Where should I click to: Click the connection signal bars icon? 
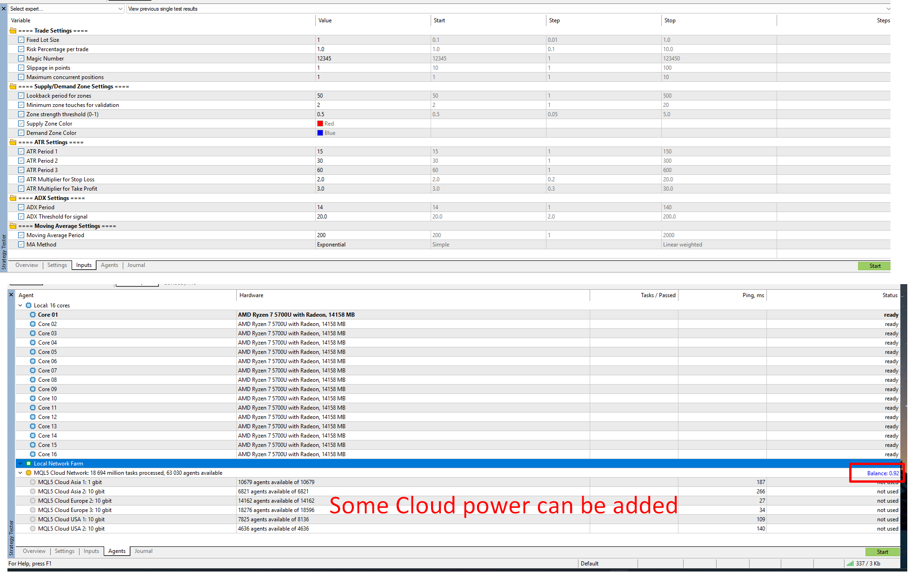[x=850, y=564]
